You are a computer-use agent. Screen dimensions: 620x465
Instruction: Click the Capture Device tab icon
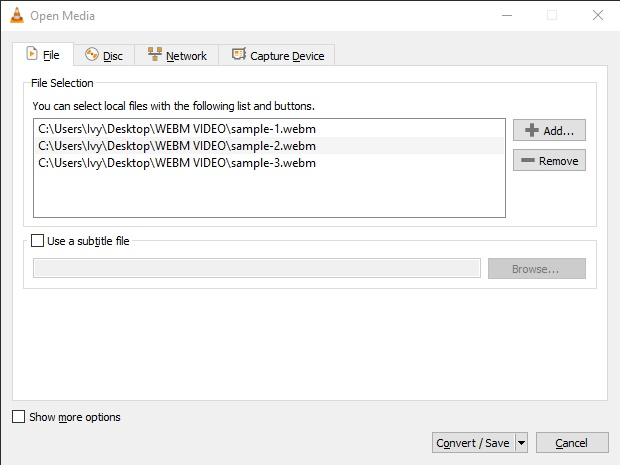pyautogui.click(x=239, y=54)
